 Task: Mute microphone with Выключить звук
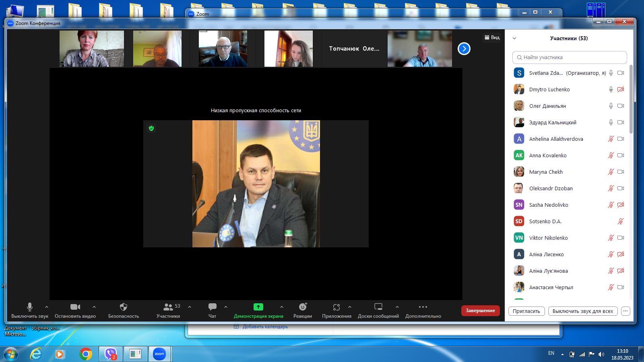coord(30,307)
